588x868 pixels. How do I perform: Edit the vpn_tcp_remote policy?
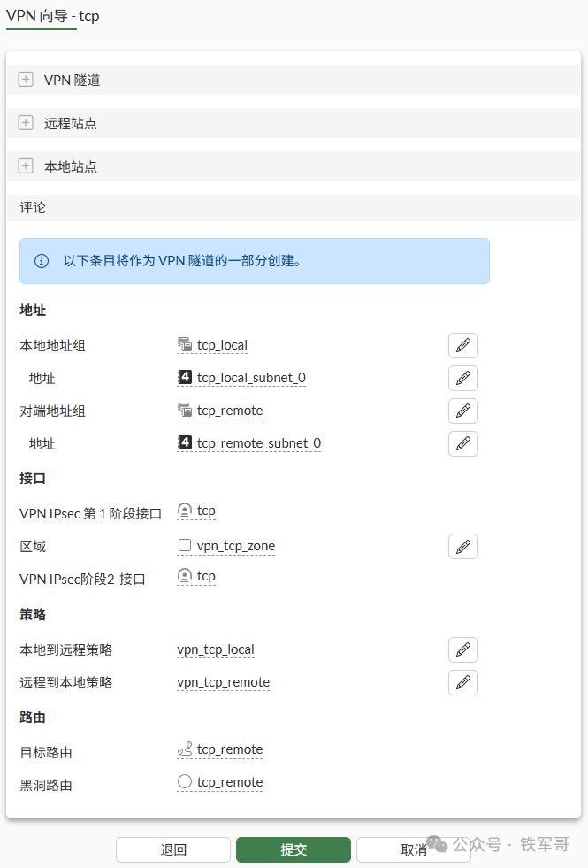[463, 682]
